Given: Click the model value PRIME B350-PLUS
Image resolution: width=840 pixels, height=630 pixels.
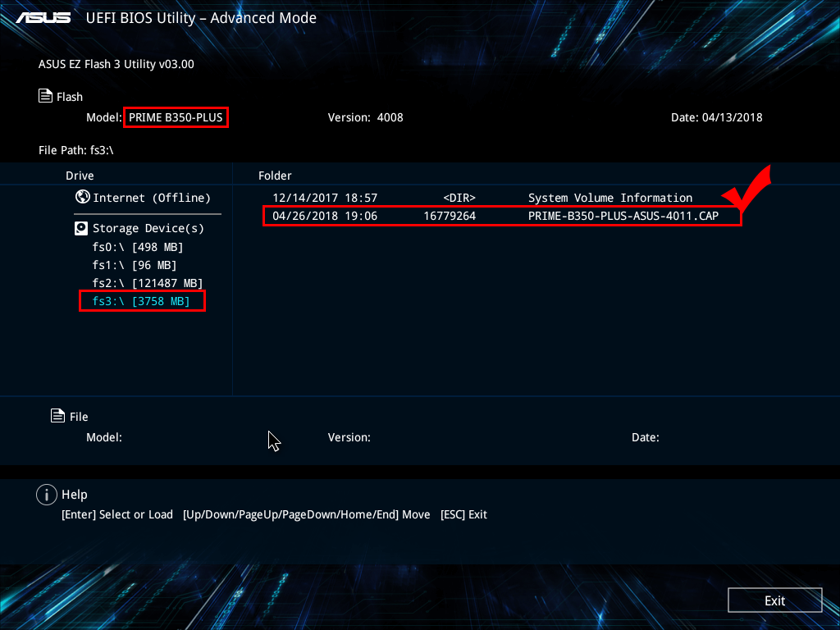Looking at the screenshot, I should point(176,117).
